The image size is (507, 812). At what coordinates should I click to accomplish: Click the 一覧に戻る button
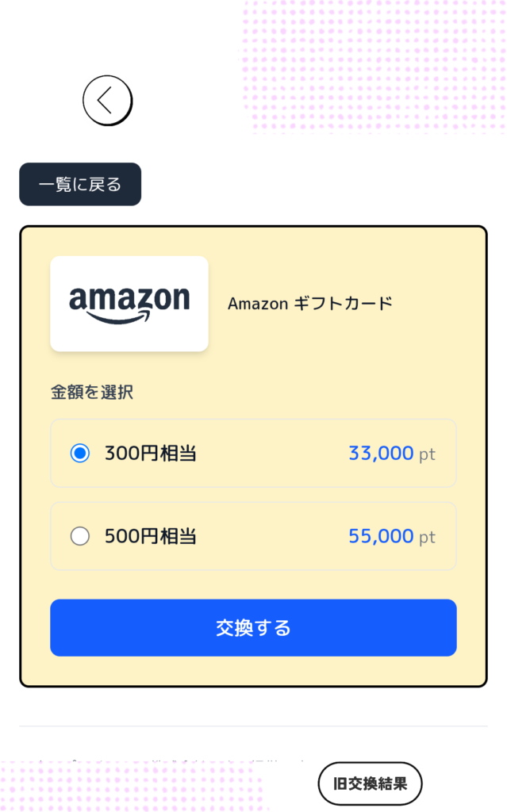click(x=79, y=184)
